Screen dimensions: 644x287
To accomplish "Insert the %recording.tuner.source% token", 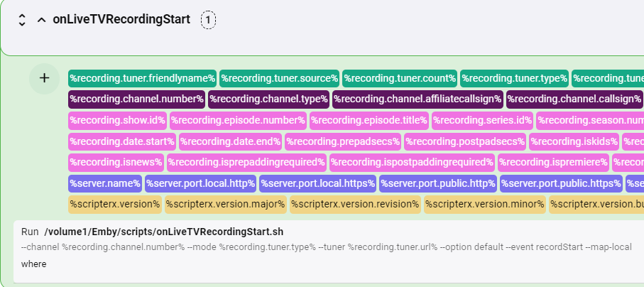I will pos(279,78).
